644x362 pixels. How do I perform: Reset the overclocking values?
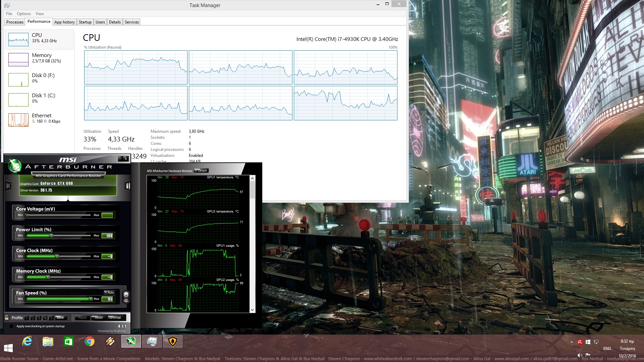click(99, 317)
